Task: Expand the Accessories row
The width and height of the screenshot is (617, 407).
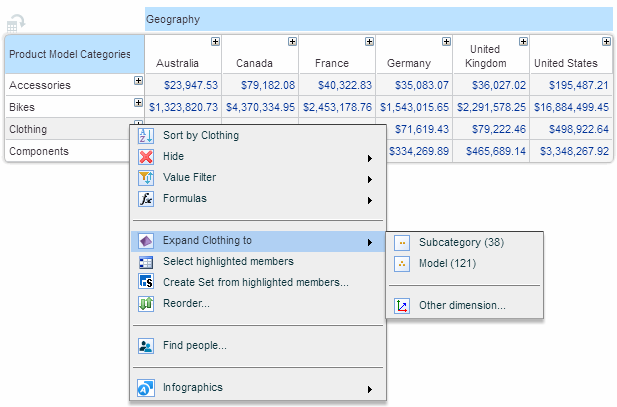Action: click(138, 80)
